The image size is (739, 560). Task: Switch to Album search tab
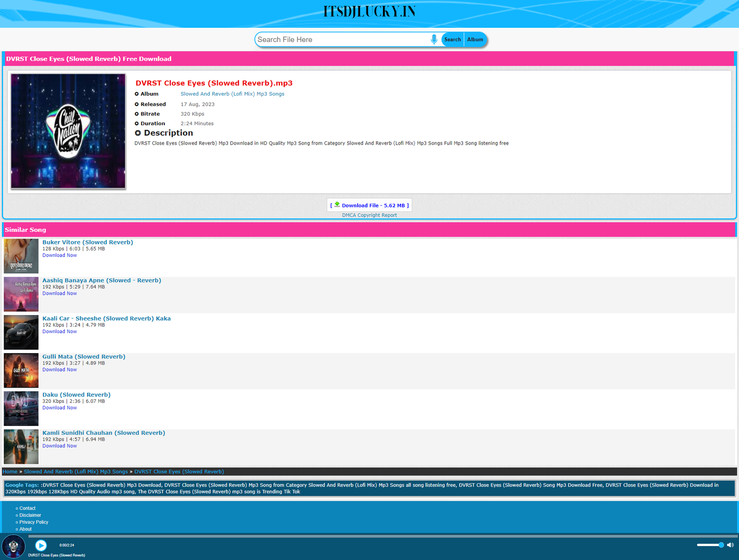tap(475, 40)
